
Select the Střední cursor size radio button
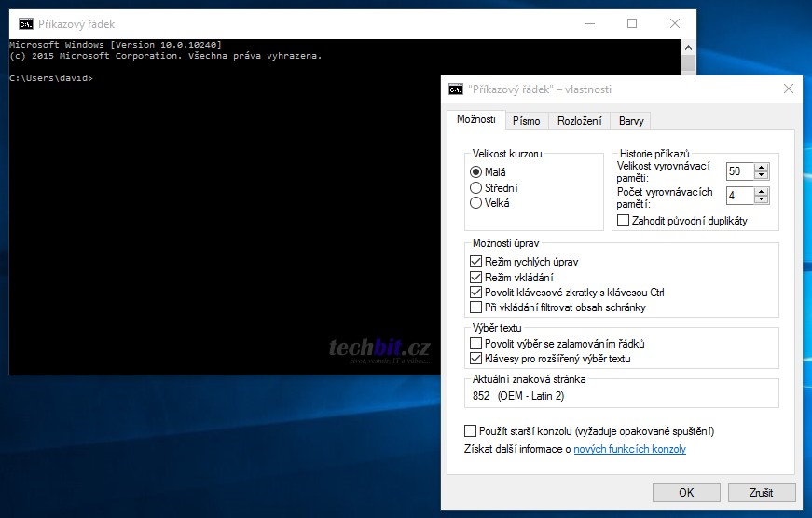pyautogui.click(x=476, y=187)
